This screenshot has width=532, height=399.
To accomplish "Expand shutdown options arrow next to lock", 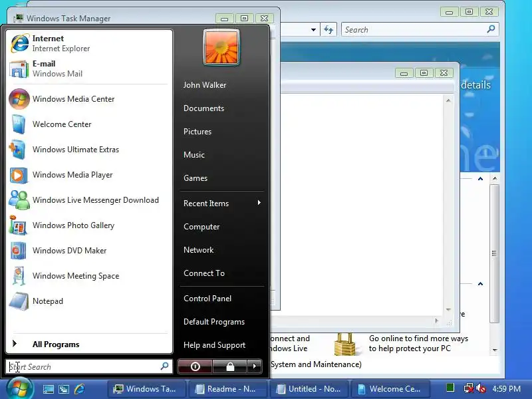I will pyautogui.click(x=255, y=366).
